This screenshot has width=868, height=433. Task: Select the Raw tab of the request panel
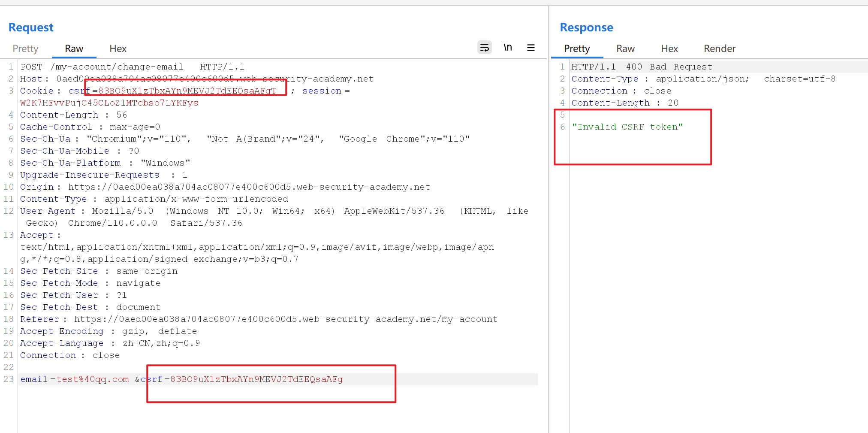click(74, 48)
